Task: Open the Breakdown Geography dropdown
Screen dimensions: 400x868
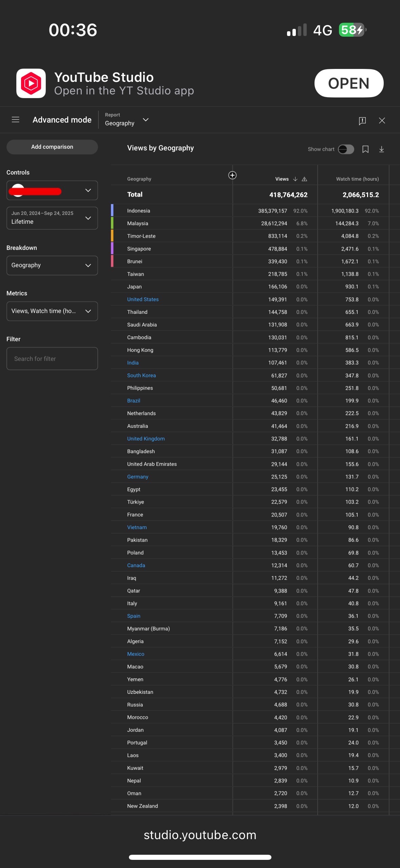Action: coord(52,265)
